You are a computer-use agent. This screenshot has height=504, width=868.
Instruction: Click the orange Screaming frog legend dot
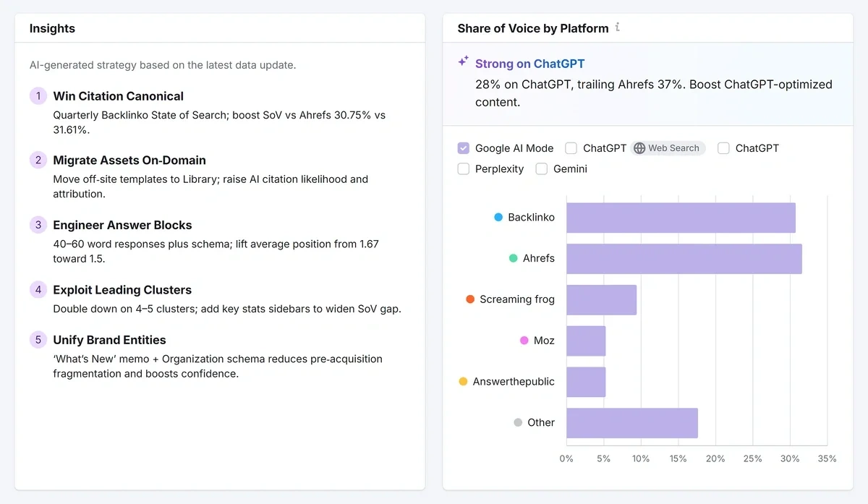470,299
